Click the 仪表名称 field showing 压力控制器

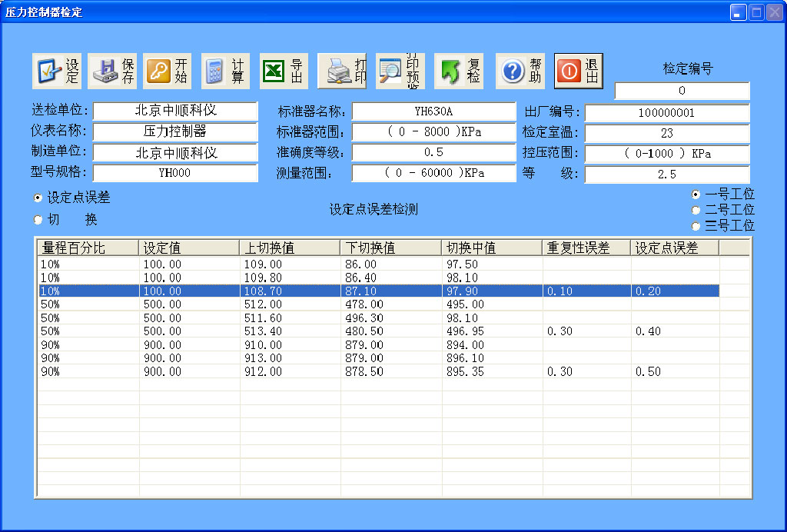(175, 131)
